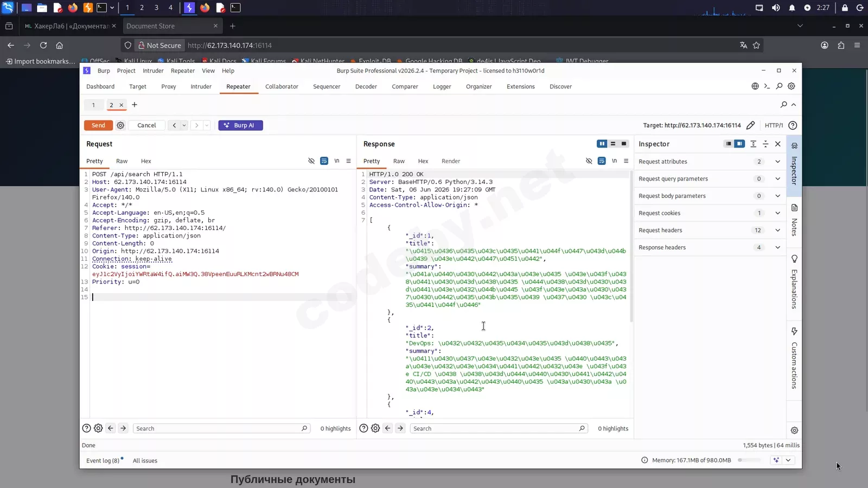This screenshot has width=868, height=488.
Task: Open memory bar dropdown chevron at bottom
Action: pos(788,460)
